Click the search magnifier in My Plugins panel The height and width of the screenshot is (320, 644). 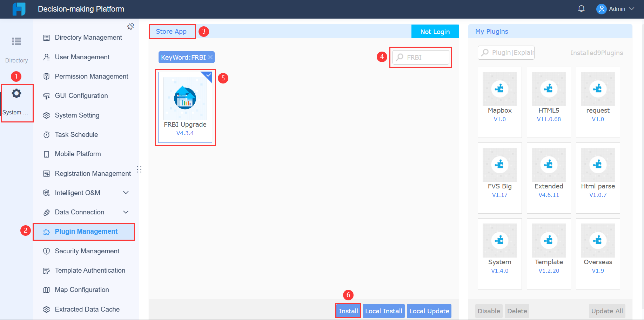click(485, 52)
